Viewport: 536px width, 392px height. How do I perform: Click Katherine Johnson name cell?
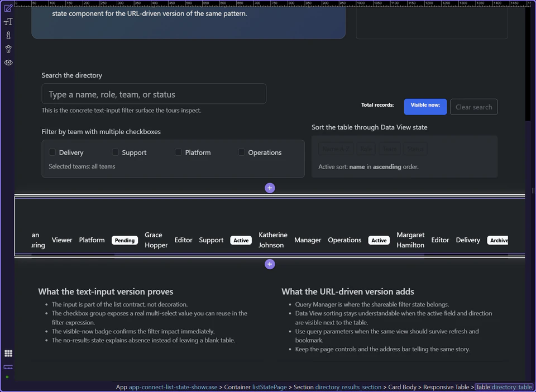pyautogui.click(x=272, y=240)
